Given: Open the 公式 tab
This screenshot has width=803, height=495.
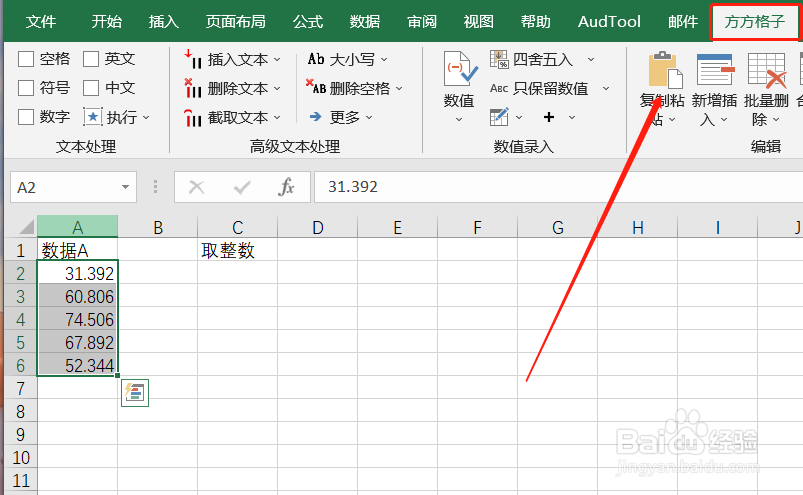Looking at the screenshot, I should pos(308,21).
